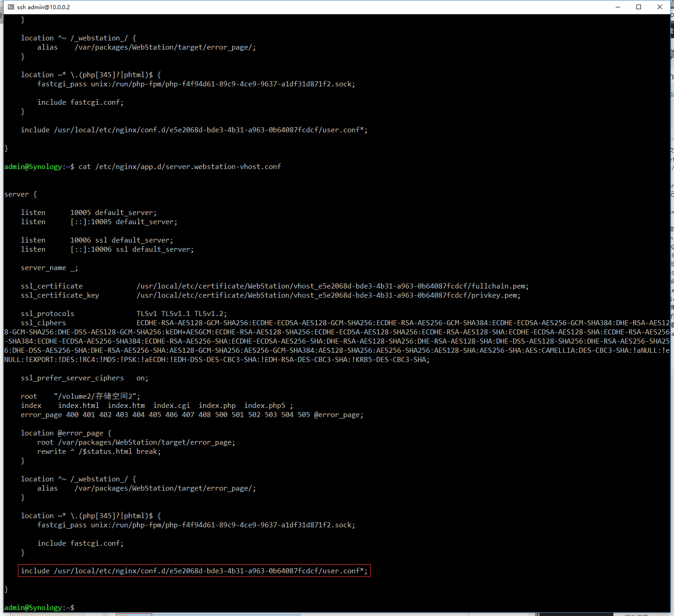Image resolution: width=674 pixels, height=616 pixels.
Task: Click the ssl_protocols TLSv1 line
Action: (x=124, y=313)
